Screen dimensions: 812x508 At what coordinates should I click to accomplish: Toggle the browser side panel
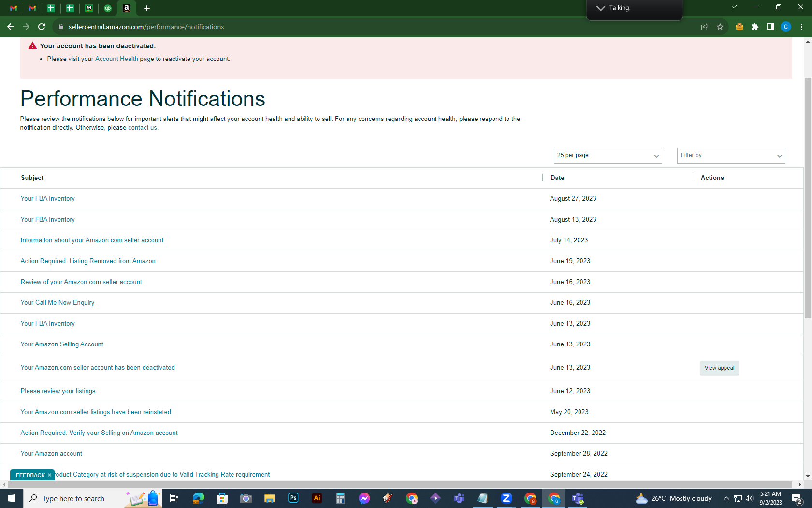click(770, 27)
